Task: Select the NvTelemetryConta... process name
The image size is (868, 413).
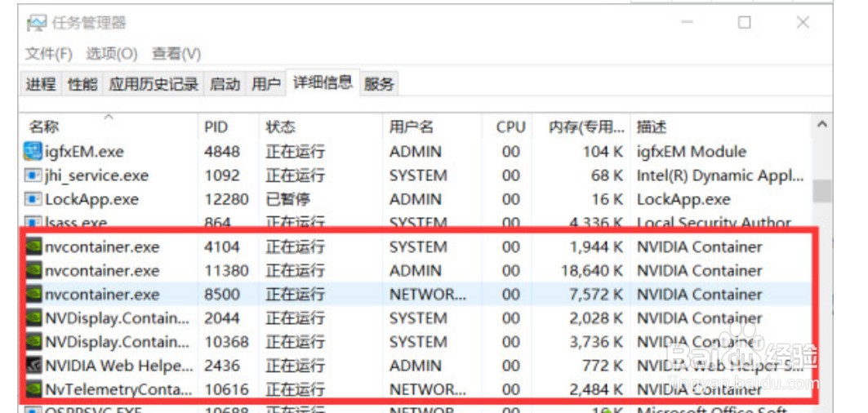Action: [118, 390]
